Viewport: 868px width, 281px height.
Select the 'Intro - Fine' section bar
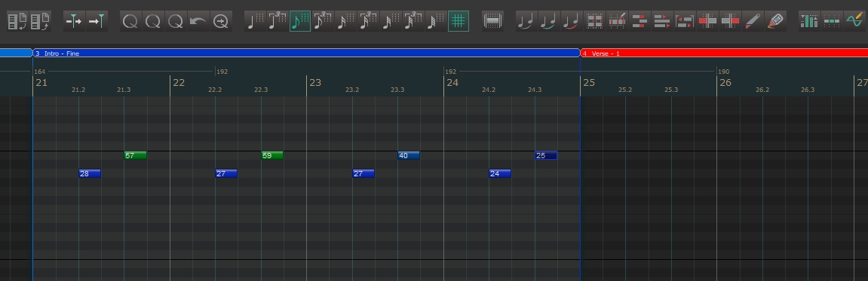point(306,53)
